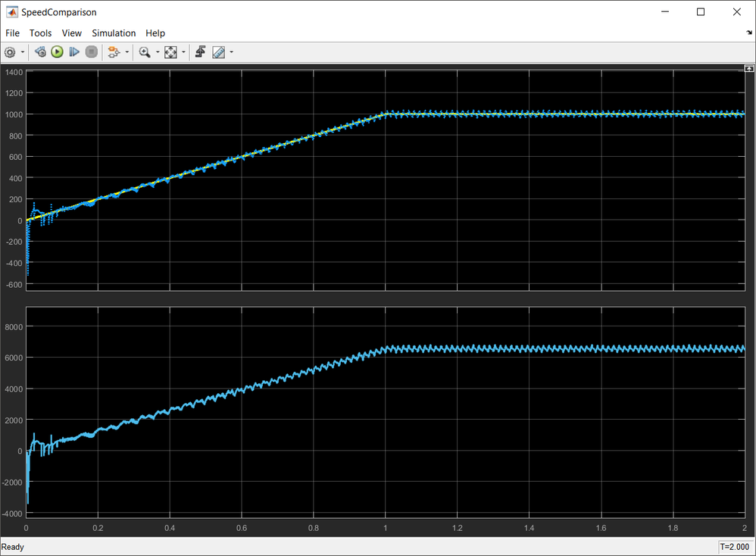
Task: Minimize the SpeedComparison window
Action: point(665,12)
